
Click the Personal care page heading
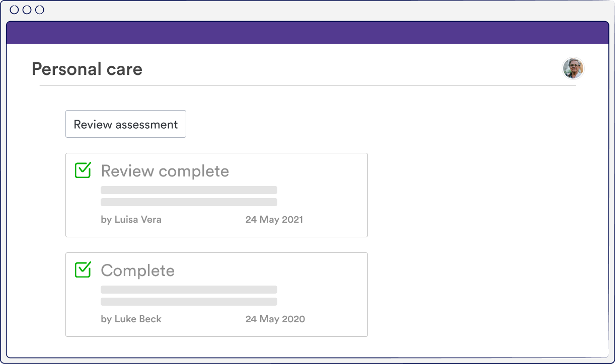pyautogui.click(x=87, y=69)
